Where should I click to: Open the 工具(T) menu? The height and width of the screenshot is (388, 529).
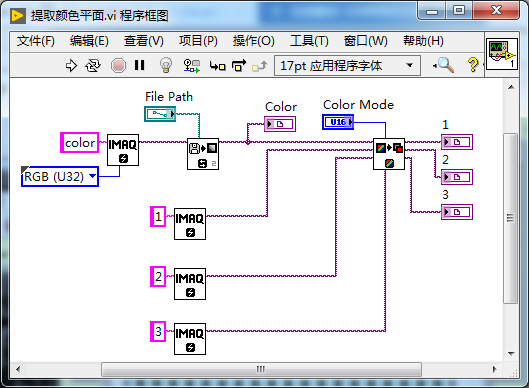[x=309, y=41]
